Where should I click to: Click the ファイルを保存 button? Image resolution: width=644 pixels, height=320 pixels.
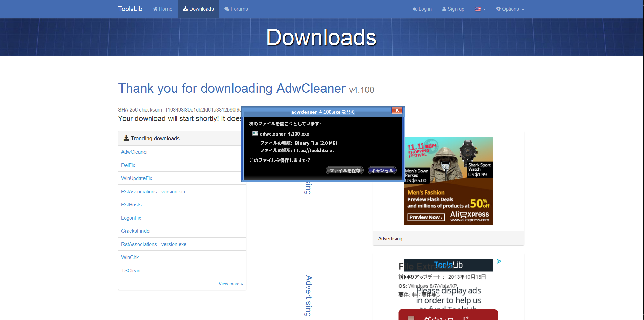[345, 171]
